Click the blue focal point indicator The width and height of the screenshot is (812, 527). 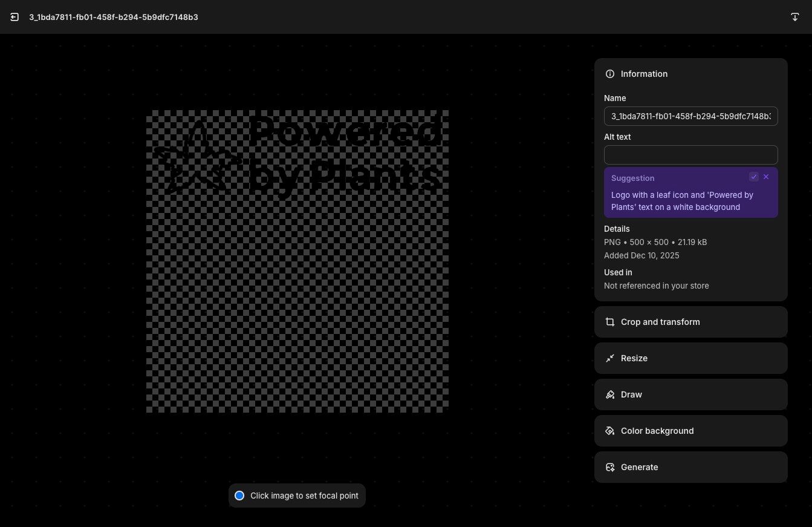click(x=239, y=496)
